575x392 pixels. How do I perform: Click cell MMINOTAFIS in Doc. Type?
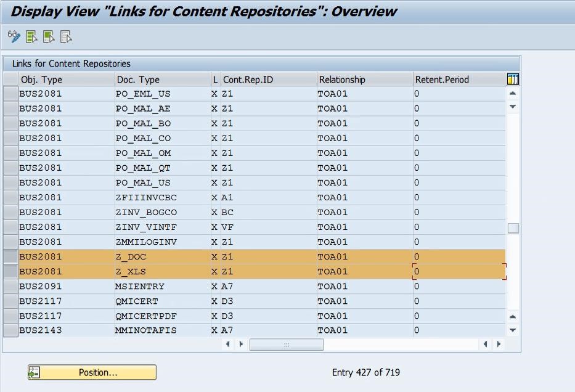163,330
